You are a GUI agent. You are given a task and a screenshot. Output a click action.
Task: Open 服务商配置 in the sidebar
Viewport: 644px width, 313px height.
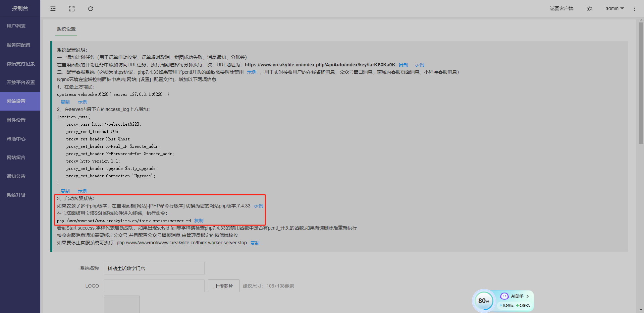tap(20, 45)
